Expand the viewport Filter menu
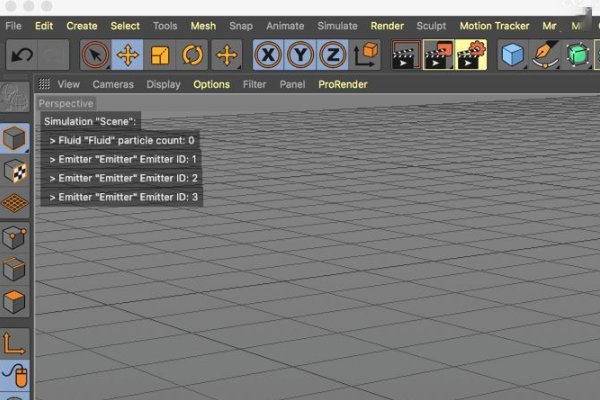Image resolution: width=600 pixels, height=400 pixels. [x=254, y=85]
